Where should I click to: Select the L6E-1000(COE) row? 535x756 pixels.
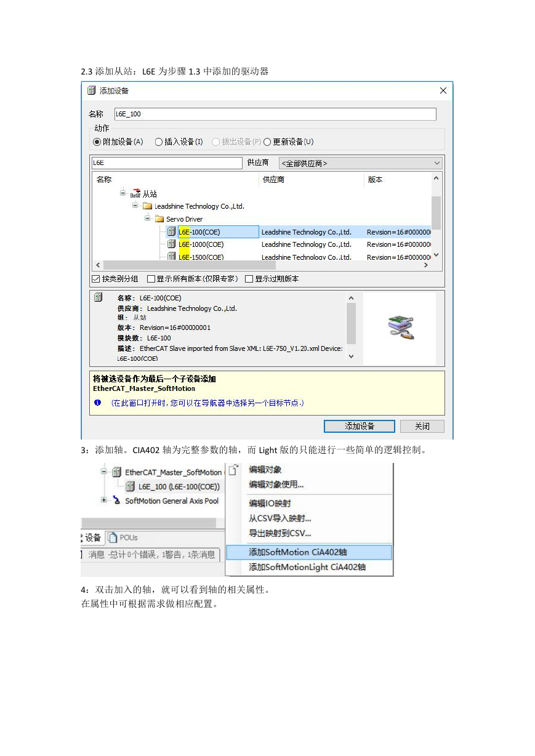point(262,244)
